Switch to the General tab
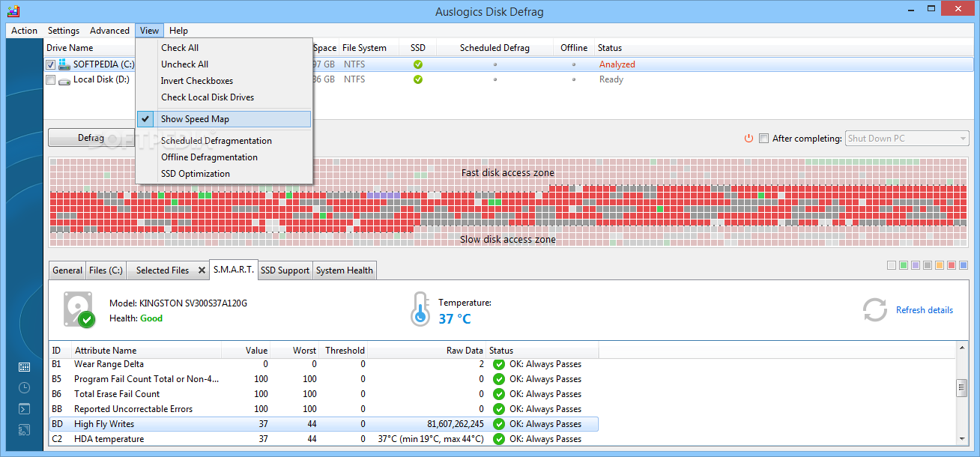 tap(67, 270)
